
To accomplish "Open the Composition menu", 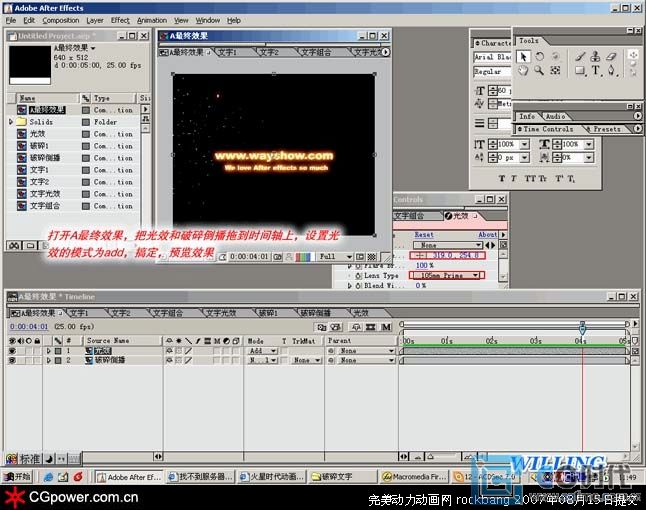I will (x=61, y=20).
